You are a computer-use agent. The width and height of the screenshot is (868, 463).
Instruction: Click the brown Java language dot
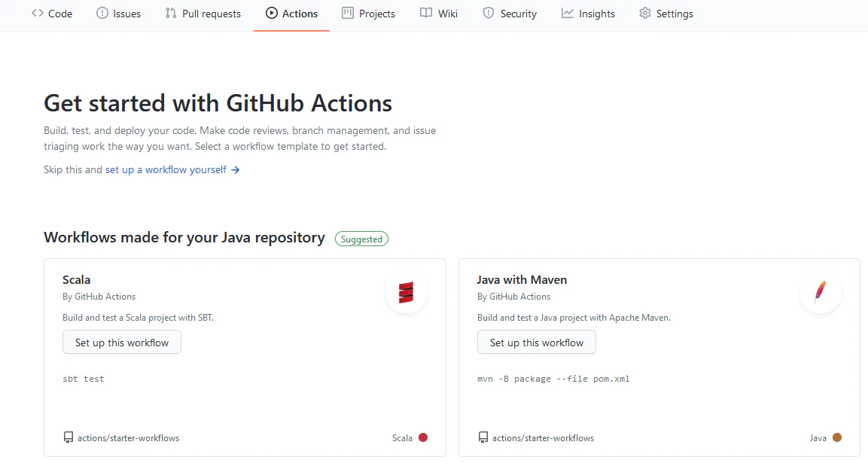click(837, 437)
